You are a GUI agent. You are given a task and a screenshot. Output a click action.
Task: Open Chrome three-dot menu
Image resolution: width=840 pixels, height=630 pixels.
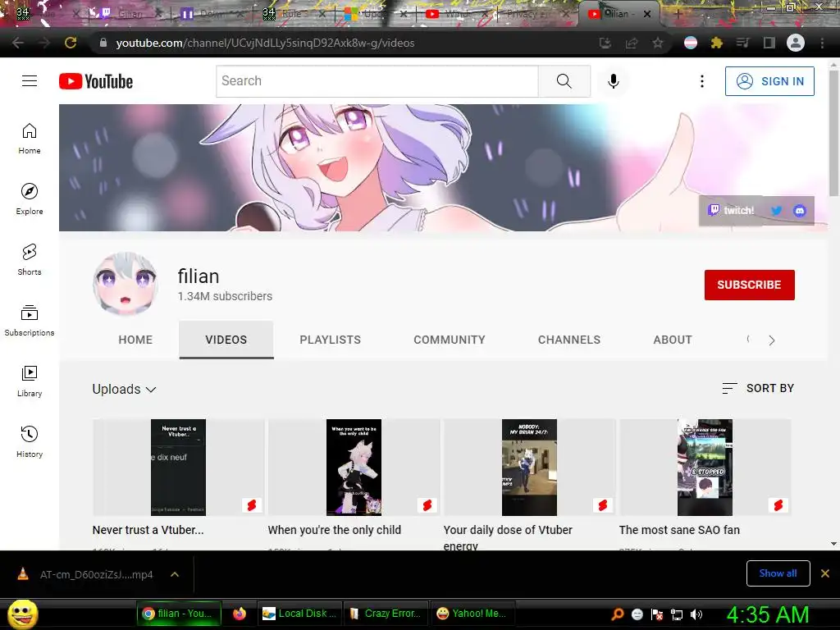tap(822, 43)
